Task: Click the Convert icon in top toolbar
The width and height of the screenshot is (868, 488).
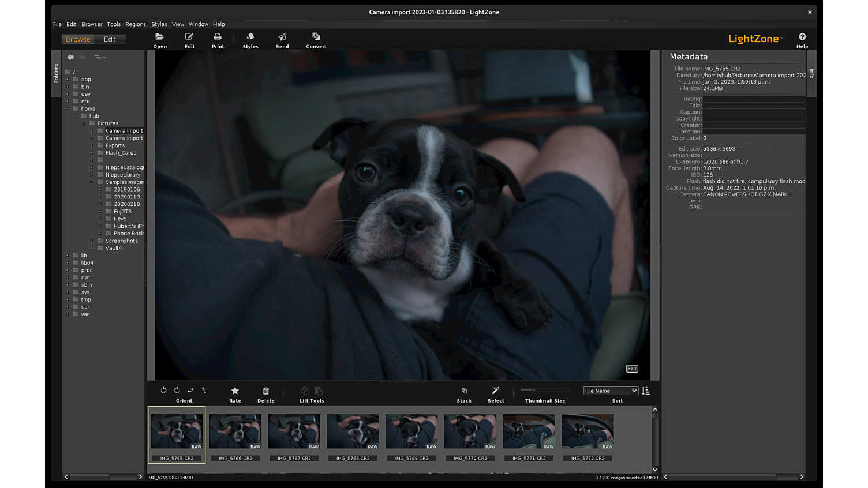Action: pyautogui.click(x=316, y=37)
